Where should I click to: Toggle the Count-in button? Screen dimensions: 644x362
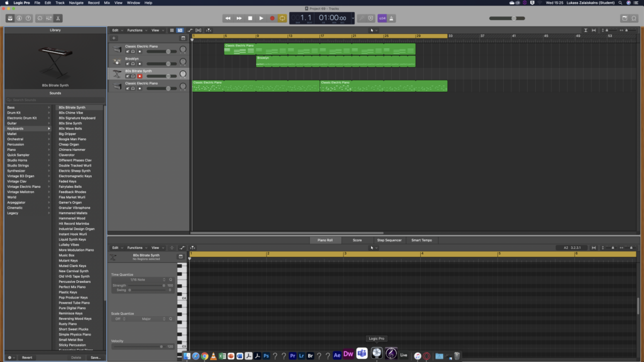coord(382,18)
